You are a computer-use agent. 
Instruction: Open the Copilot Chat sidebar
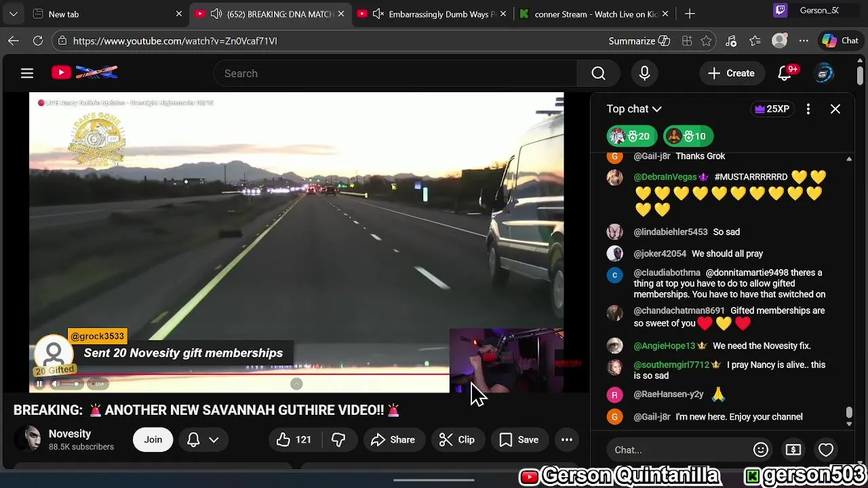click(x=840, y=41)
